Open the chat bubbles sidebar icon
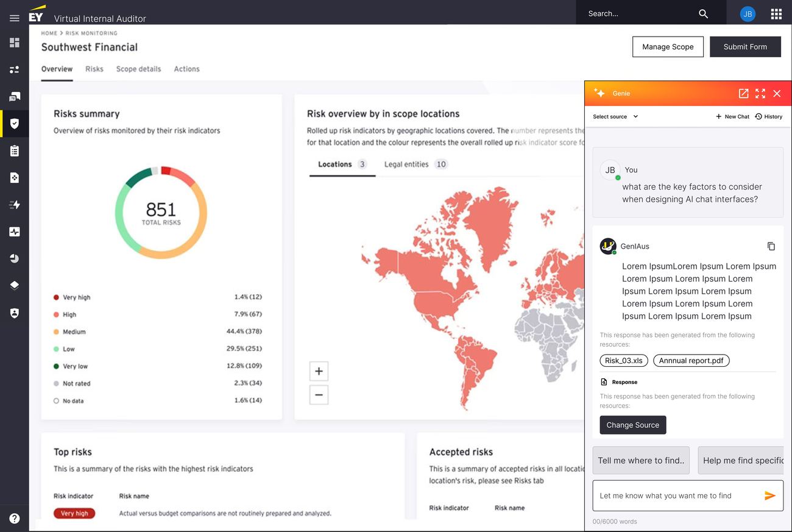The image size is (792, 532). [x=15, y=97]
